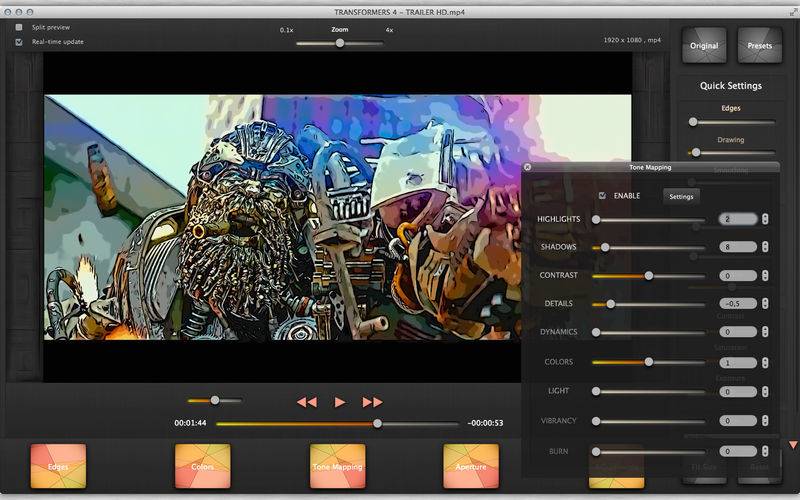
Task: Close the Tone Mapping panel
Action: pyautogui.click(x=528, y=167)
